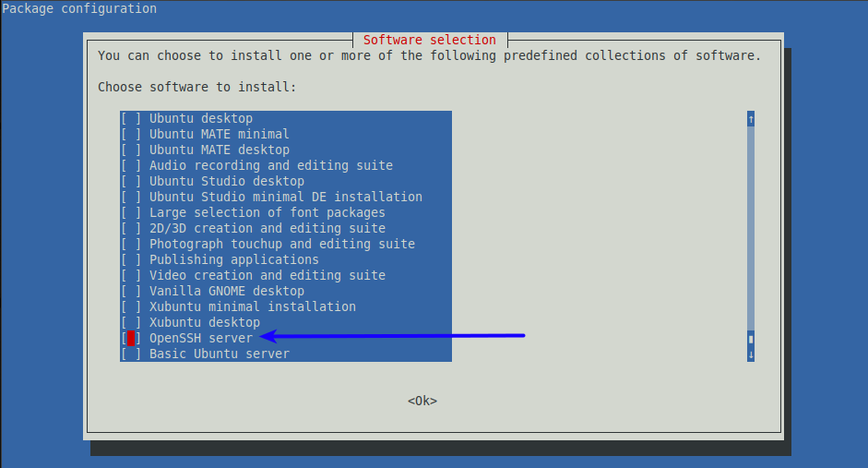The width and height of the screenshot is (868, 468).
Task: Click the 'Ubuntu MATE minimal' label
Action: click(x=220, y=134)
